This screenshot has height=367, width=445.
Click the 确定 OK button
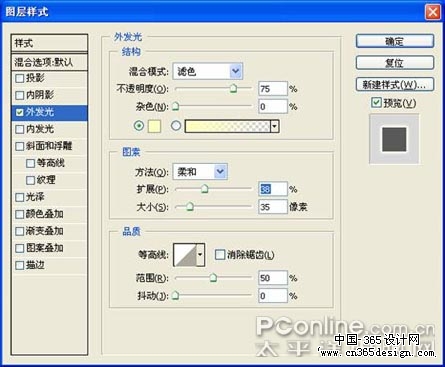pos(395,42)
